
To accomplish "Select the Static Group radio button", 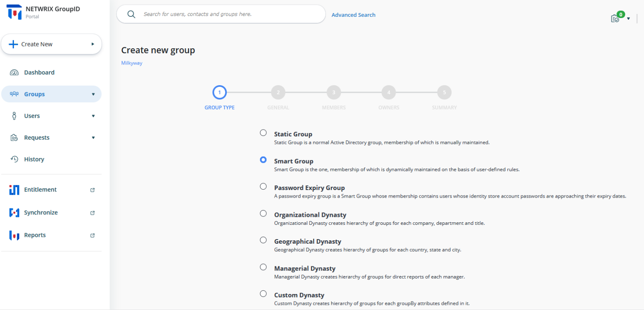I will (263, 133).
